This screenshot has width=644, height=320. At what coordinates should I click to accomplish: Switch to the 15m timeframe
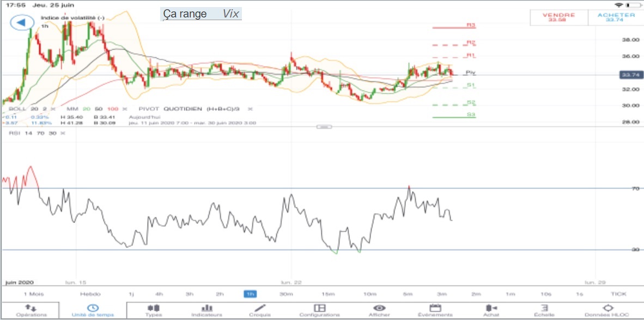327,294
